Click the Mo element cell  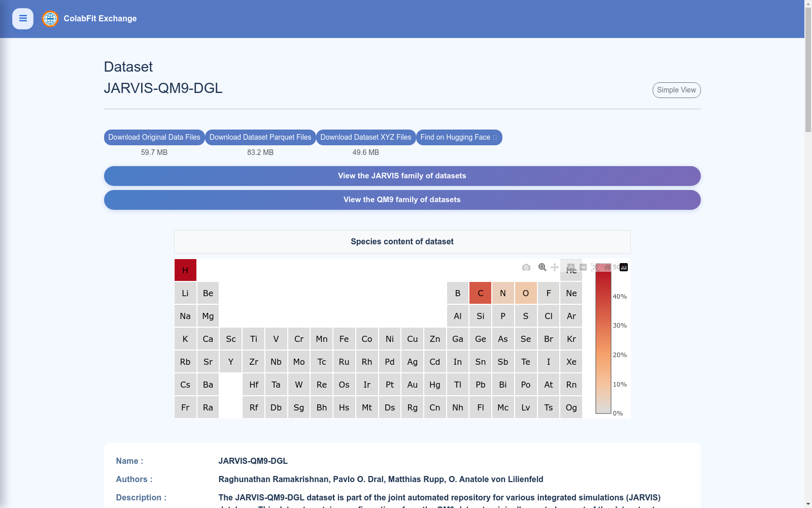(299, 362)
